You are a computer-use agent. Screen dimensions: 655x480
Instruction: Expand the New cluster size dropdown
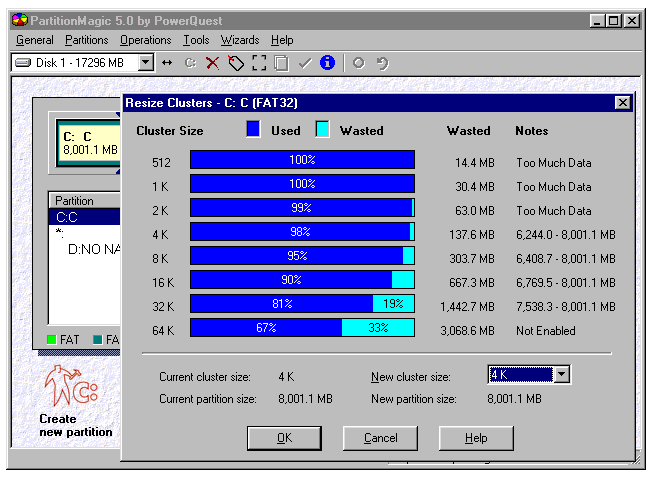point(561,375)
